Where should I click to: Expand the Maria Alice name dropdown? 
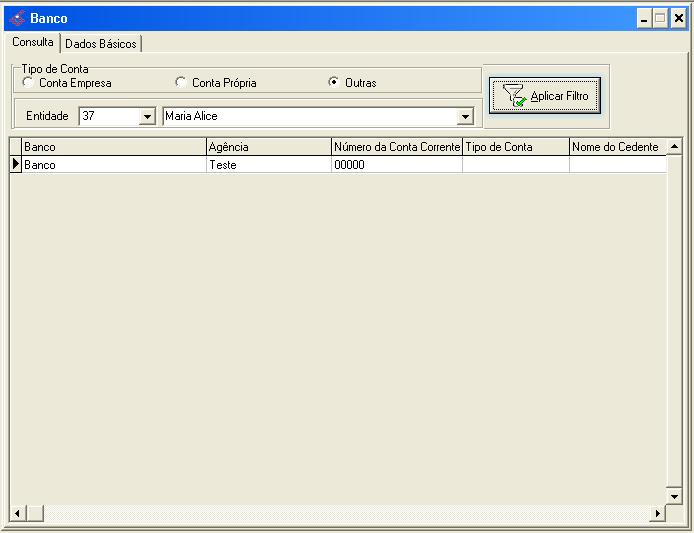point(464,117)
